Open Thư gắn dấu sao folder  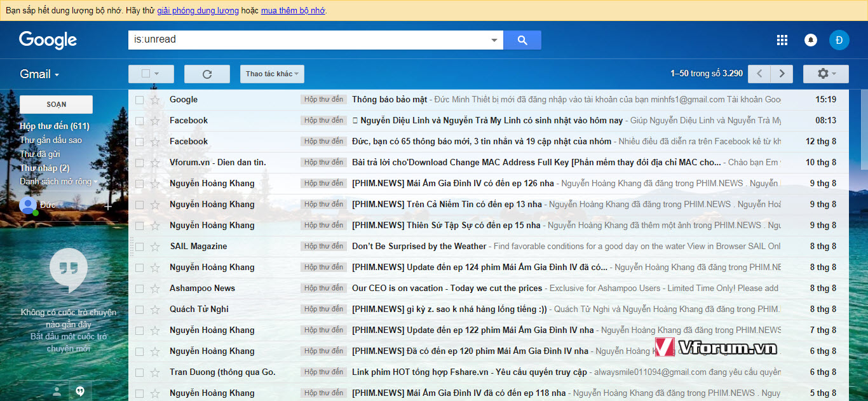tap(51, 140)
